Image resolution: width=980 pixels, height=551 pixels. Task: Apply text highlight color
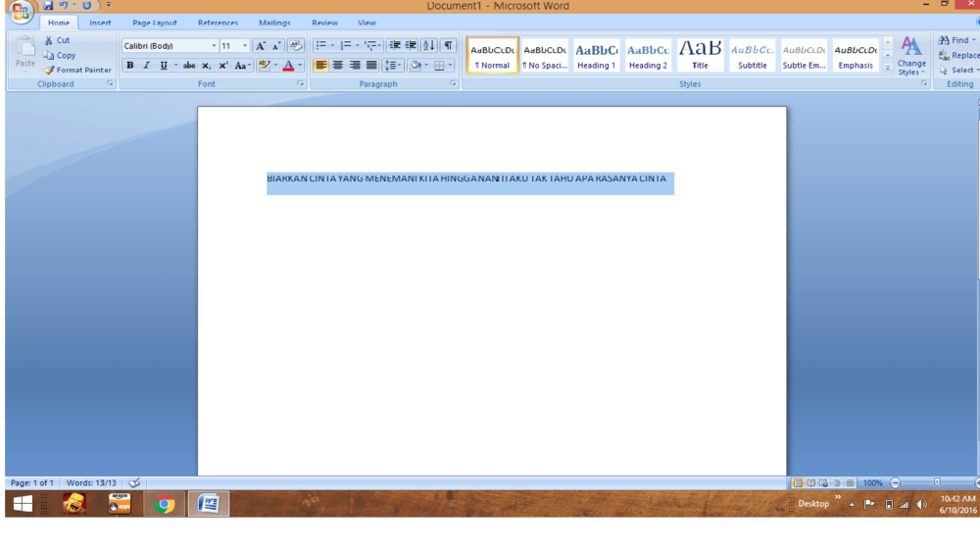(265, 65)
